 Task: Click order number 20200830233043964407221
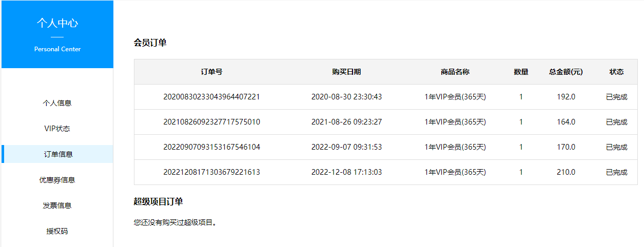[211, 97]
